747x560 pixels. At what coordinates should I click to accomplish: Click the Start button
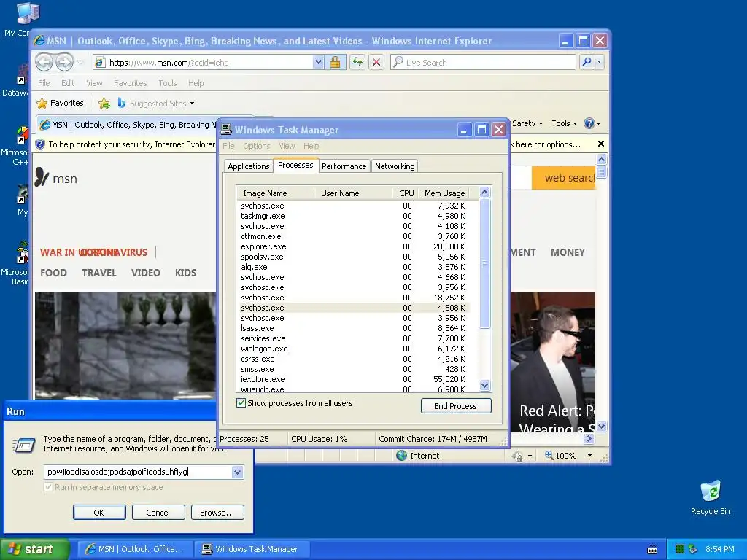tap(34, 549)
